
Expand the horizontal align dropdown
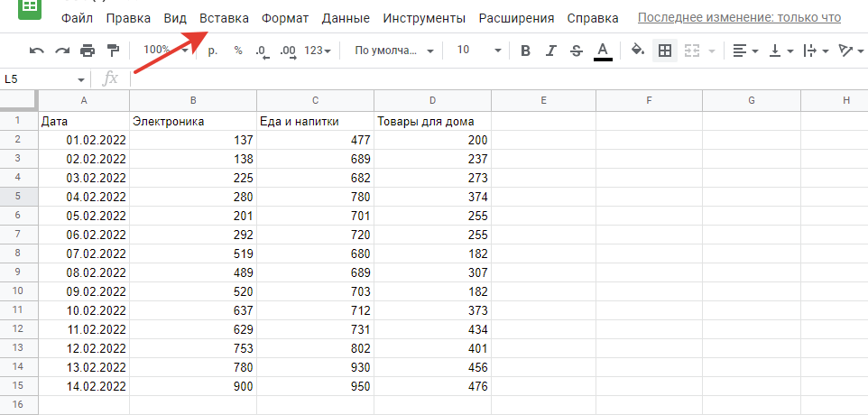pyautogui.click(x=744, y=51)
